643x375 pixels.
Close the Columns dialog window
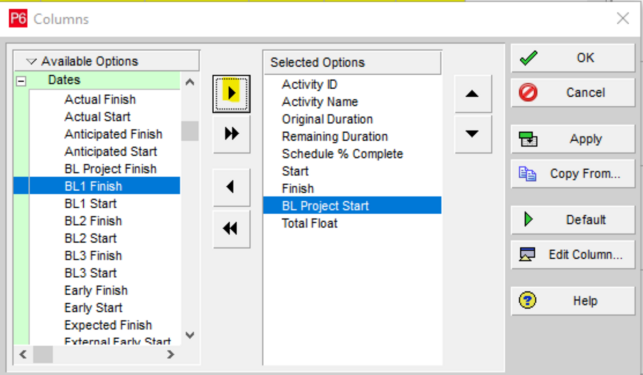coord(623,18)
